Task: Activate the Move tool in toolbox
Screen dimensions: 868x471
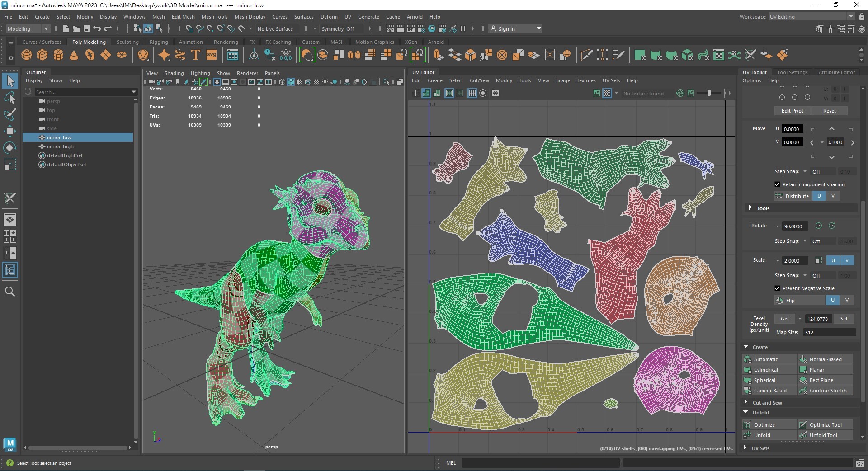Action: pos(10,131)
